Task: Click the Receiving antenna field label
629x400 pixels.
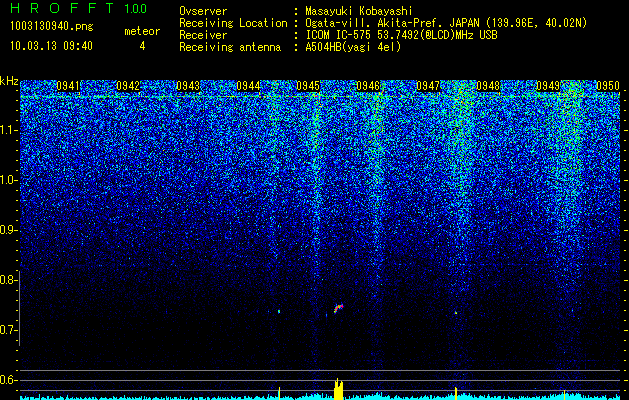Action: pyautogui.click(x=230, y=47)
